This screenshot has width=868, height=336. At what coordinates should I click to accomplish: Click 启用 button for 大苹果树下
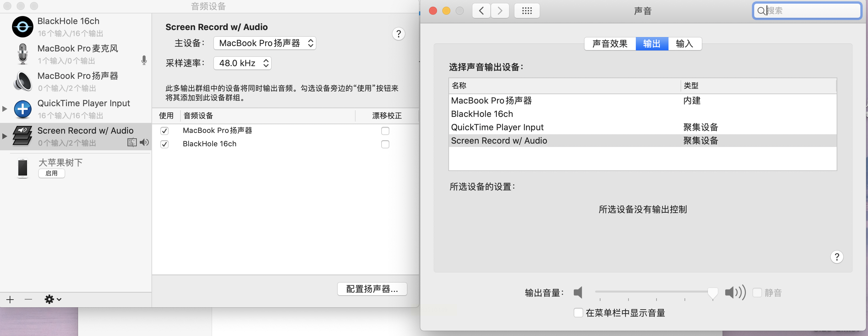(x=52, y=173)
